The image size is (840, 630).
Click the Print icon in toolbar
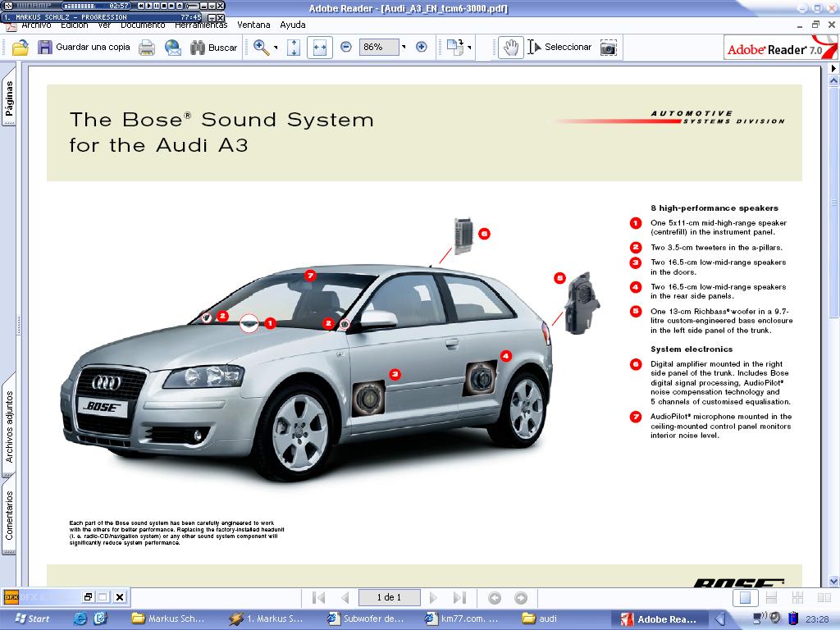(x=147, y=48)
